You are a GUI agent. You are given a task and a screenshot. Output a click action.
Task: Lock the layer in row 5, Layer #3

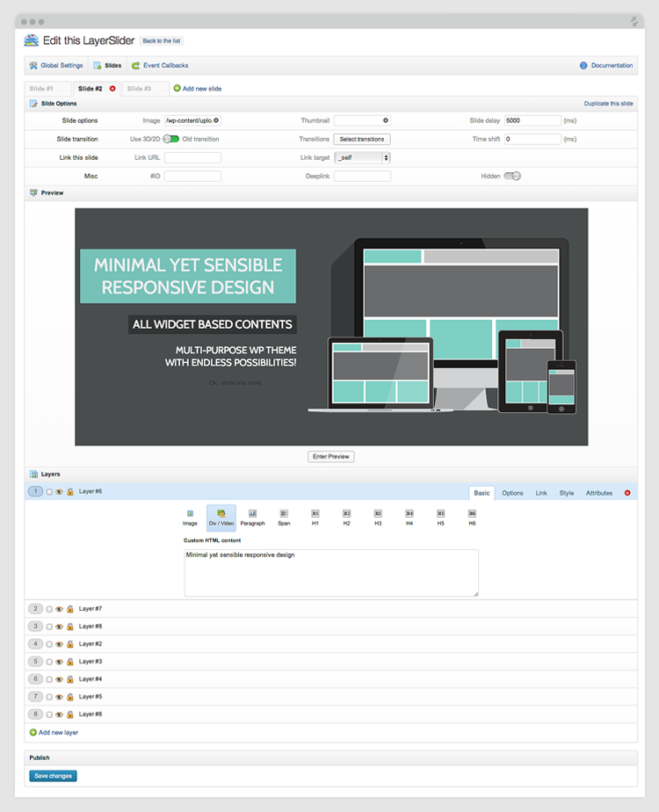[x=70, y=662]
